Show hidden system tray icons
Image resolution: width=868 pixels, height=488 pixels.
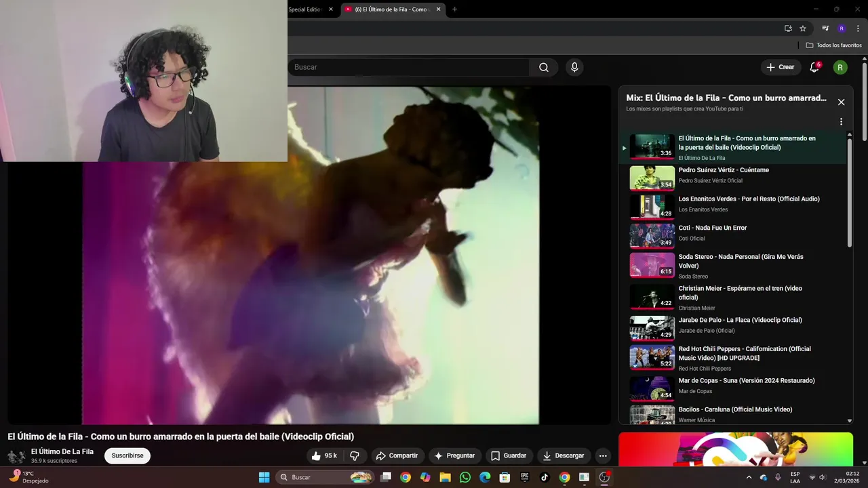749,477
